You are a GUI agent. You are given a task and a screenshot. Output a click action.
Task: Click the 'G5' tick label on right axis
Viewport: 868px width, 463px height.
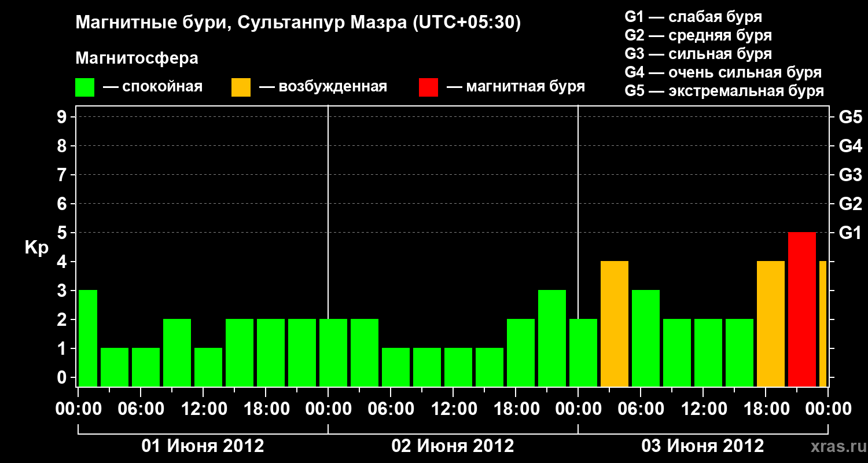pos(850,117)
